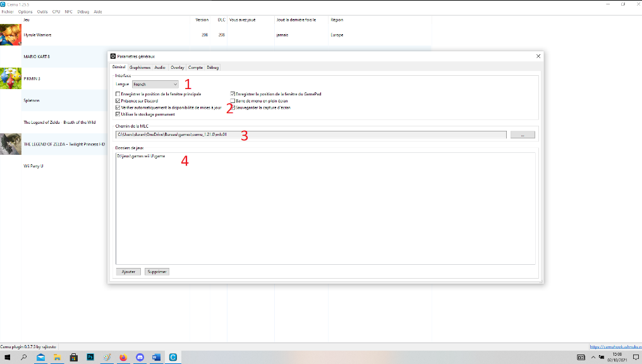
Task: Open the Langue dropdown set to French
Action: click(x=155, y=84)
